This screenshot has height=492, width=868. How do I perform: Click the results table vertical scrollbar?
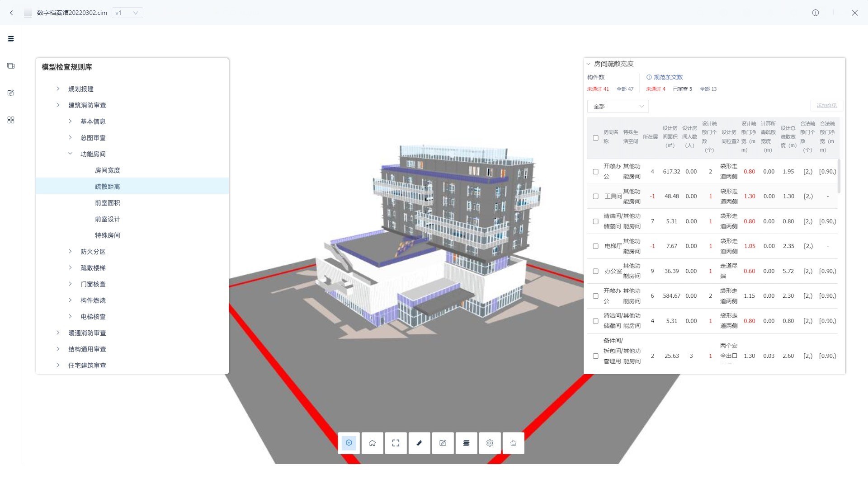click(x=839, y=176)
